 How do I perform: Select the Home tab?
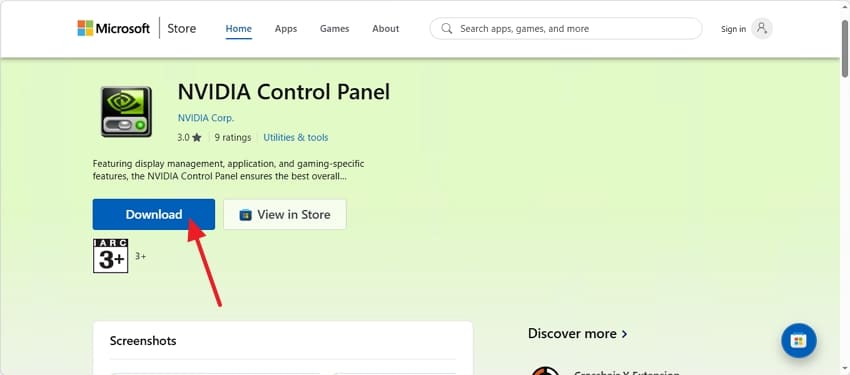pyautogui.click(x=239, y=29)
